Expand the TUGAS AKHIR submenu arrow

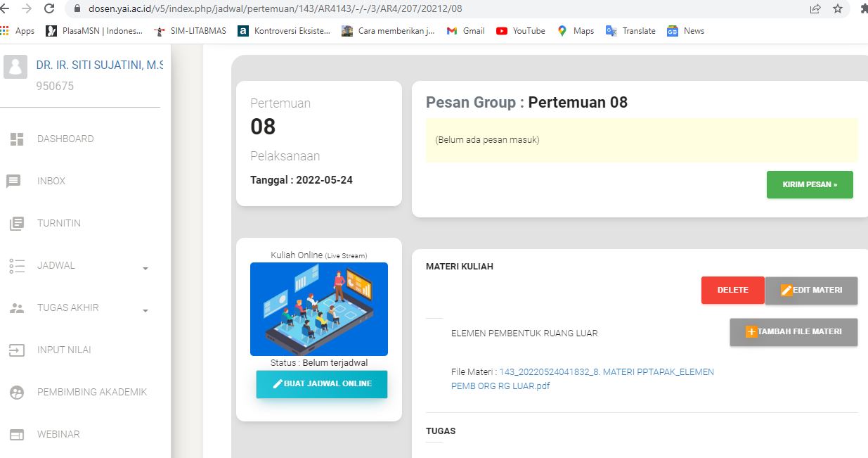pos(145,311)
